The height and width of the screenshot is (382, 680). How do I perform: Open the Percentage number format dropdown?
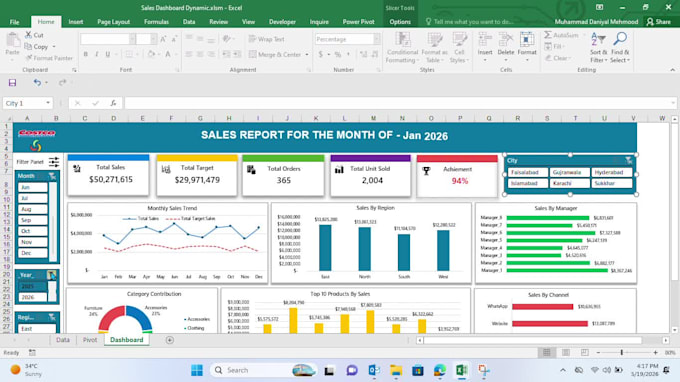point(377,39)
